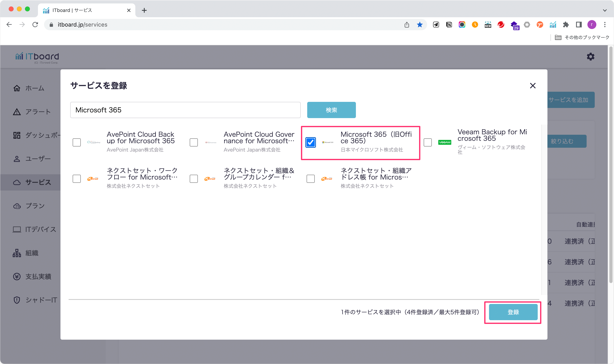Image resolution: width=614 pixels, height=364 pixels.
Task: Open a new browser tab
Action: [144, 10]
